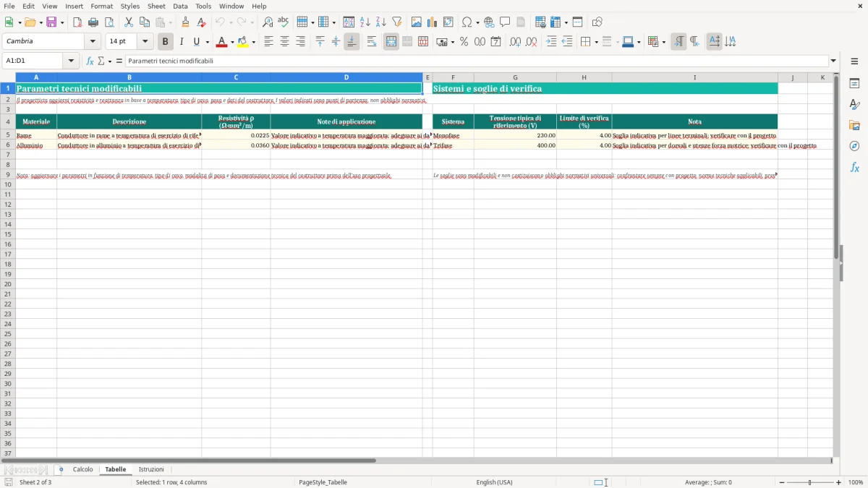This screenshot has width=868, height=488.
Task: Sort descending
Action: tap(380, 22)
